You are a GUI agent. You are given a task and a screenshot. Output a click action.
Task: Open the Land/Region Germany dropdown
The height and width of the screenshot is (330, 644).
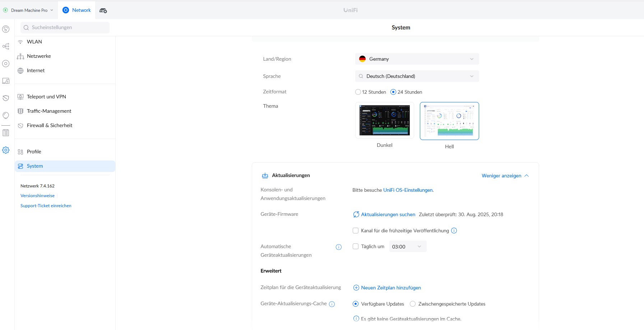click(417, 59)
